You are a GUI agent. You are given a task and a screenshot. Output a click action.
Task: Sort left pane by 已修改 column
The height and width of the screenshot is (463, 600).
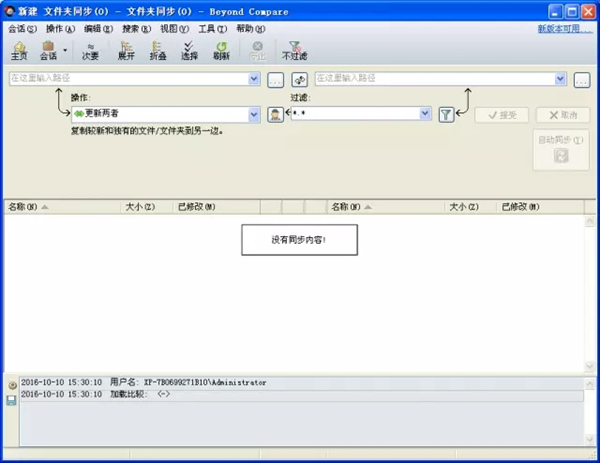pos(217,207)
